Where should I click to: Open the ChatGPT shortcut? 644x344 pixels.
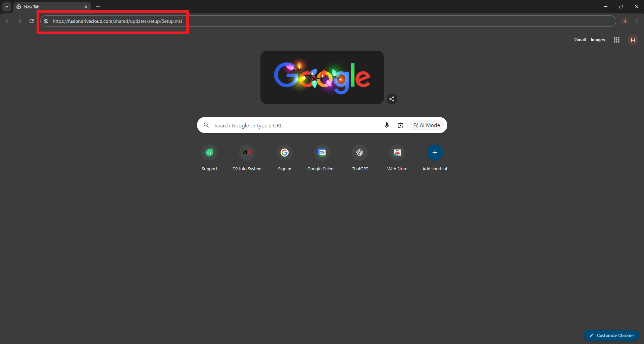pyautogui.click(x=360, y=158)
